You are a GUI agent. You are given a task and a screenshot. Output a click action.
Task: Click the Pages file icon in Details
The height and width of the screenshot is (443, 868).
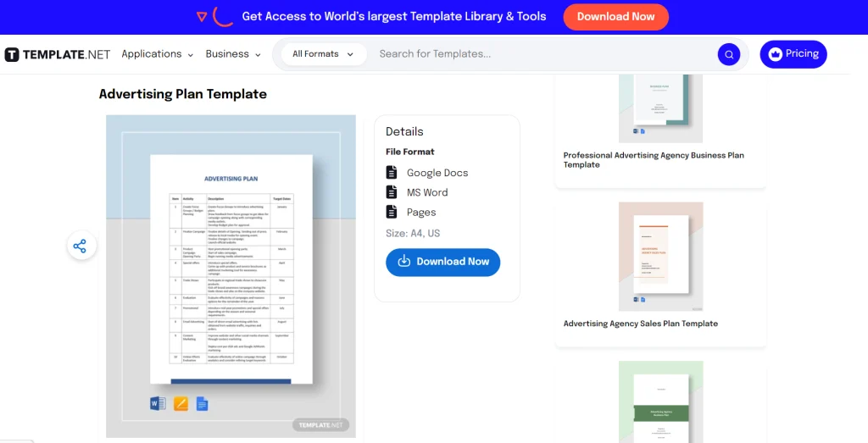(392, 212)
